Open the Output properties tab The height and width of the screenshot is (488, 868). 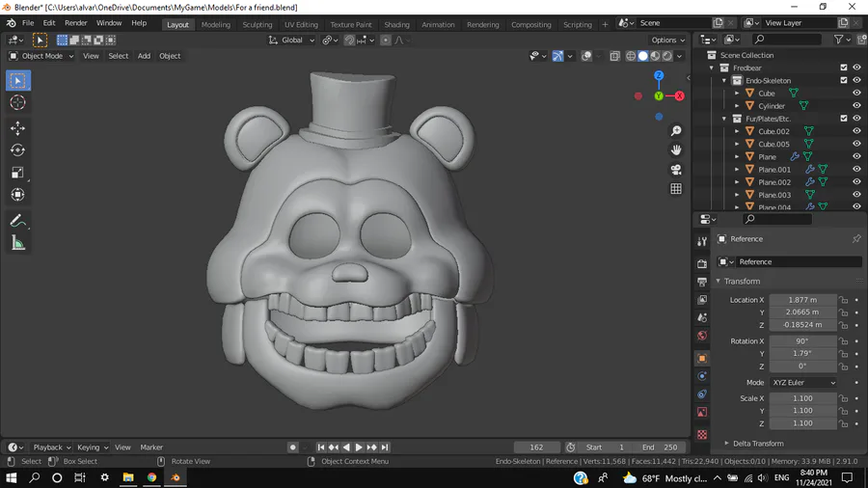(x=702, y=282)
